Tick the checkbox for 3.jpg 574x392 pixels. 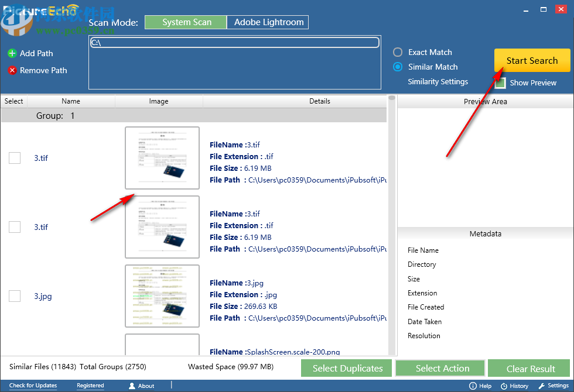click(x=15, y=296)
